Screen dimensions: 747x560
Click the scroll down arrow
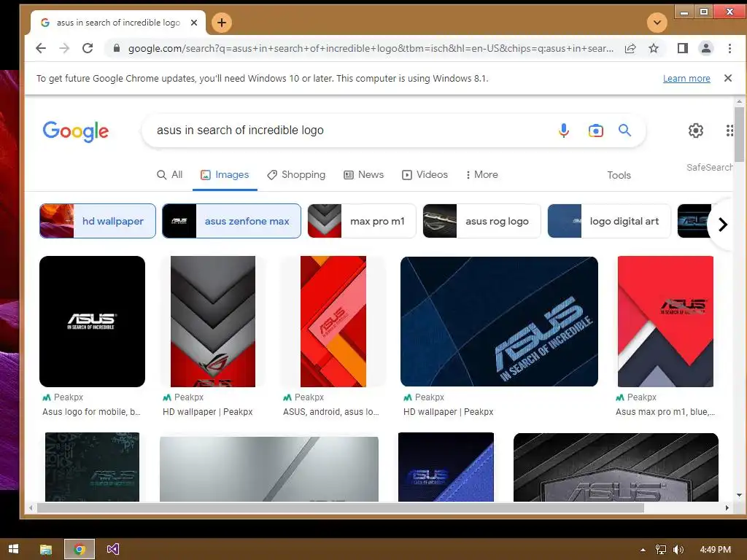740,495
